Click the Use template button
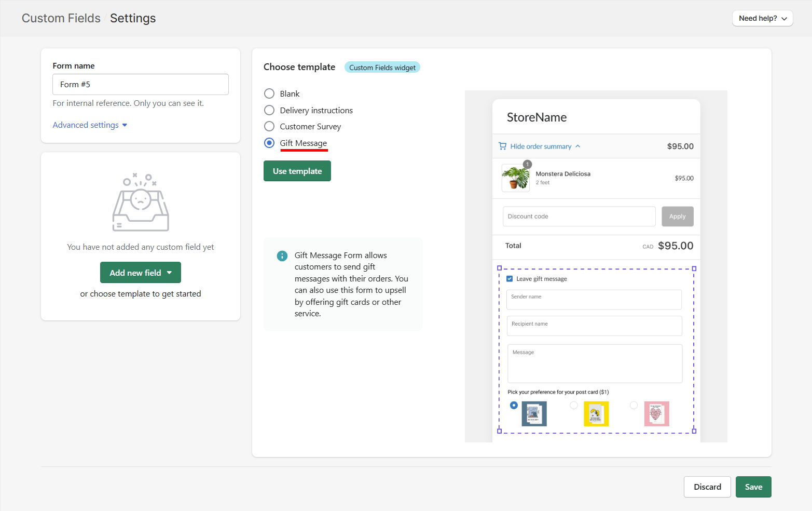 (297, 171)
